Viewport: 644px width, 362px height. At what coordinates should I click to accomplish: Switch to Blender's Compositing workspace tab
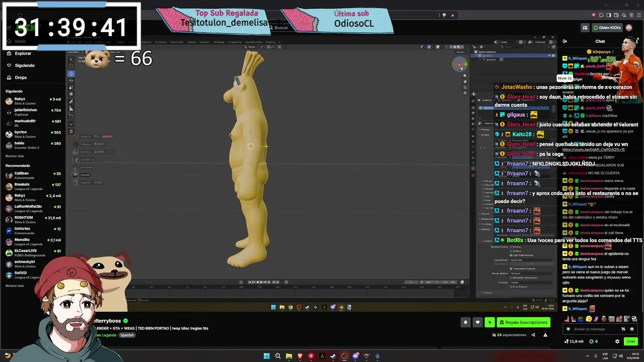point(235,42)
